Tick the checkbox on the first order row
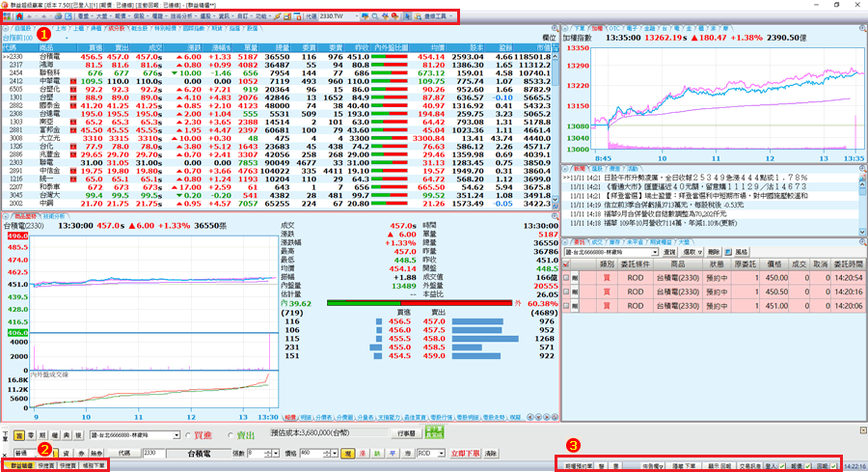This screenshot has height=472, width=868. [x=567, y=278]
